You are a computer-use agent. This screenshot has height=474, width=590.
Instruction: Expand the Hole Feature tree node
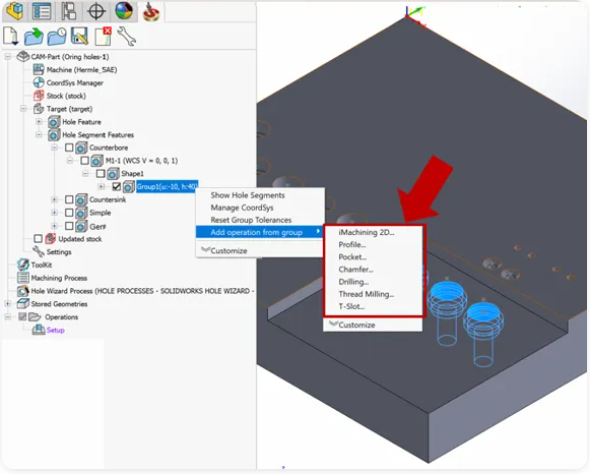[39, 122]
